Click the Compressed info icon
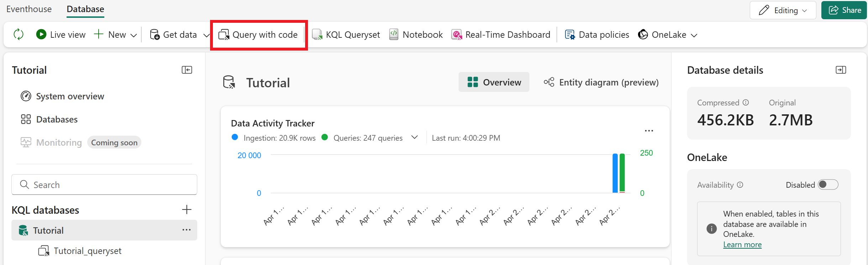This screenshot has height=265, width=868. click(746, 103)
